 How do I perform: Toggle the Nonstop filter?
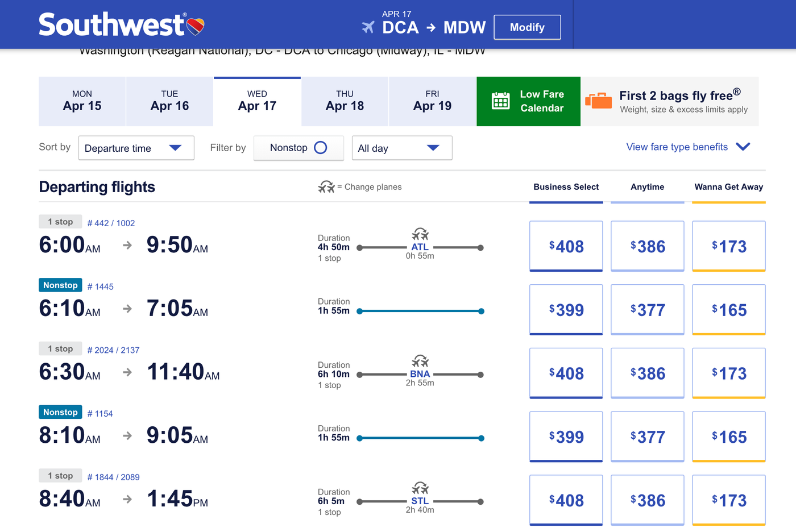pos(298,148)
